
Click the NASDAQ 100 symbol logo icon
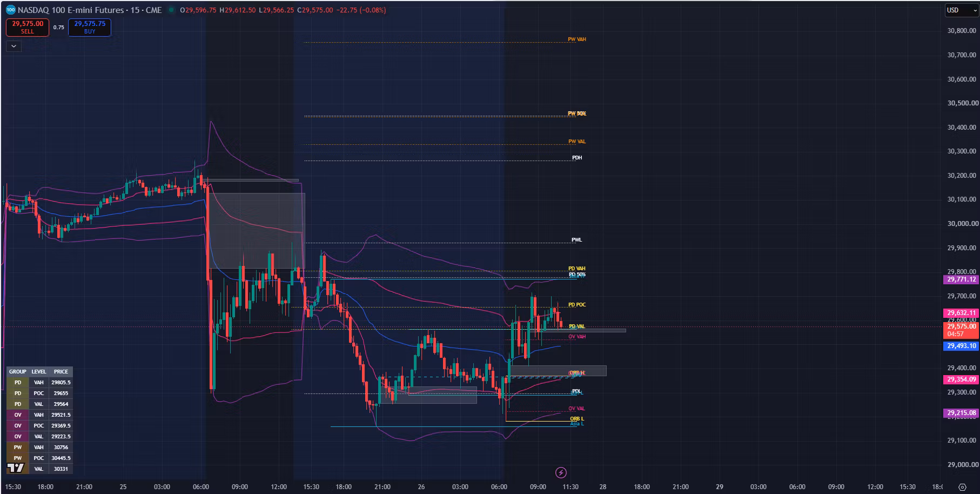pyautogui.click(x=11, y=10)
